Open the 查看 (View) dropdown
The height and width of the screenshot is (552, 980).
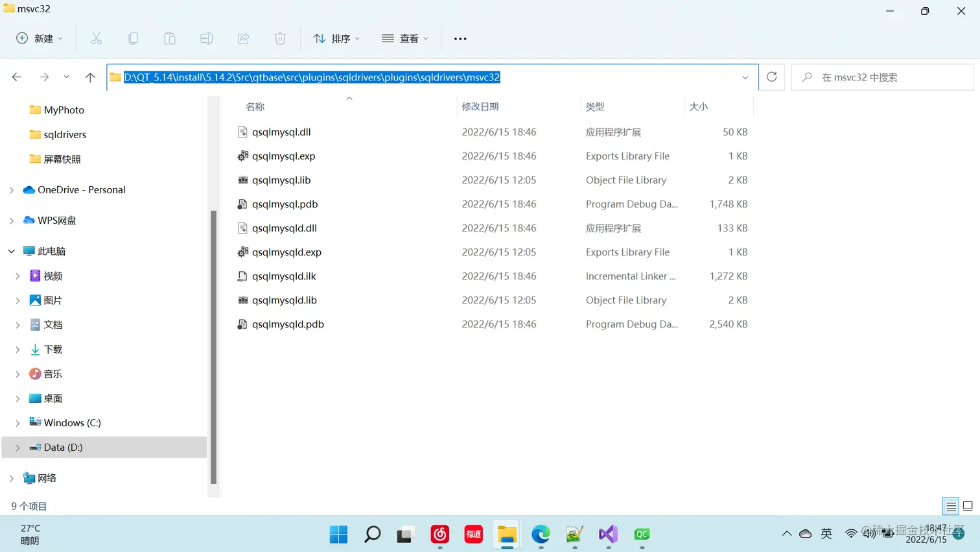[405, 38]
